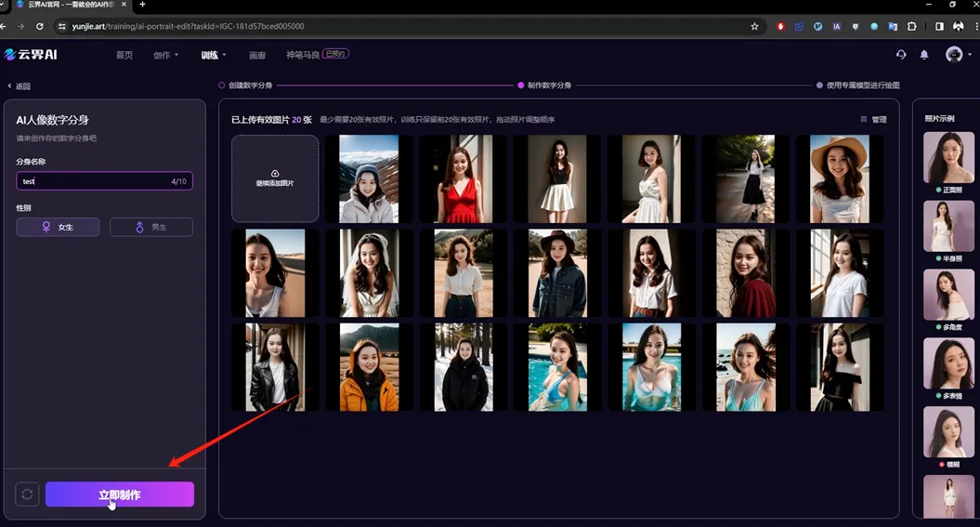Click the 返回 back link
The width and height of the screenshot is (980, 527).
19,86
